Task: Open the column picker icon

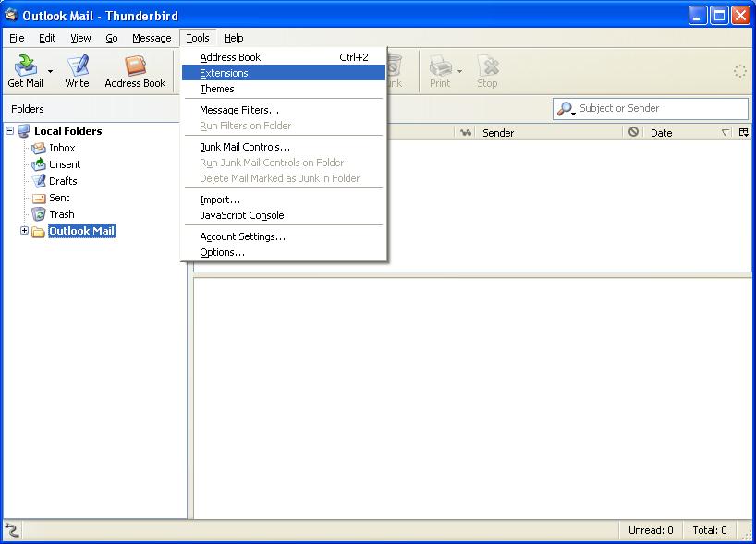Action: [x=744, y=132]
